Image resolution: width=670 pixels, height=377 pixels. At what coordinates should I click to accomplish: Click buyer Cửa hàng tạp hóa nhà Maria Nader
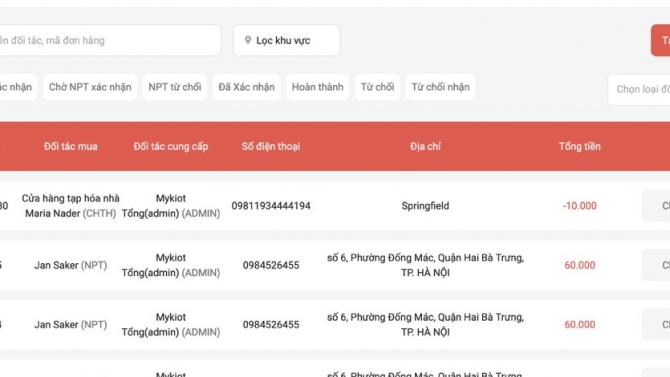click(71, 206)
